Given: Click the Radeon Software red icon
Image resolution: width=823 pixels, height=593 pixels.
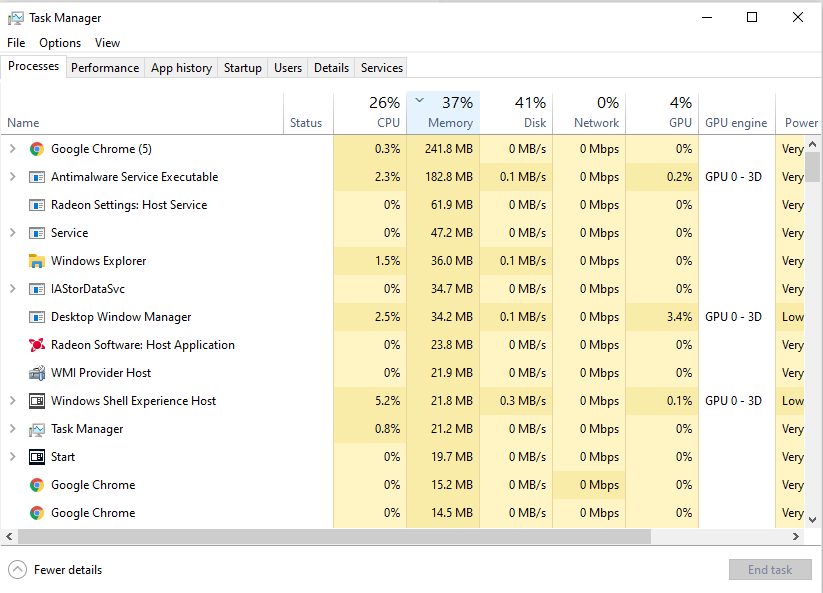Looking at the screenshot, I should (x=37, y=345).
